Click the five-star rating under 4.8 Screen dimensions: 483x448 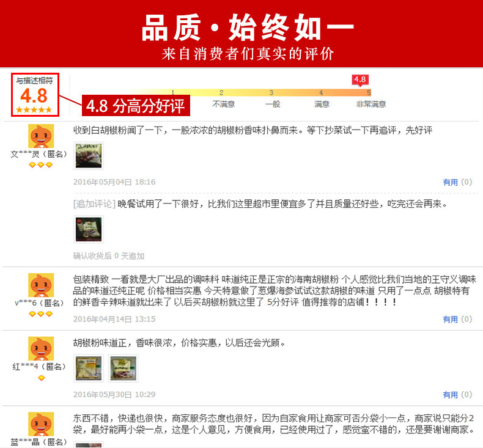(x=34, y=109)
